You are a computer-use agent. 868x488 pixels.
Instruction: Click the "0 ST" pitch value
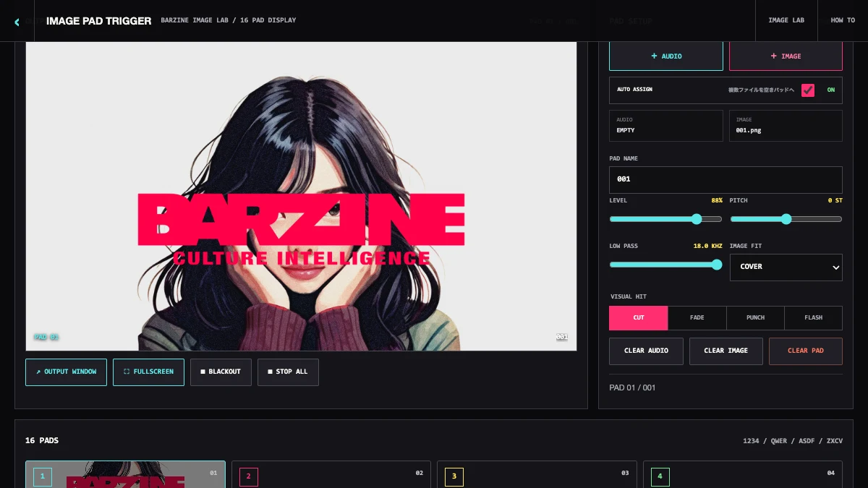(835, 200)
